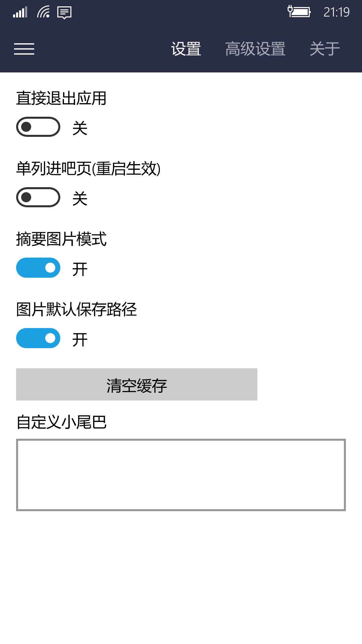
Task: Tap the cellular signal strength icon
Action: coord(20,12)
